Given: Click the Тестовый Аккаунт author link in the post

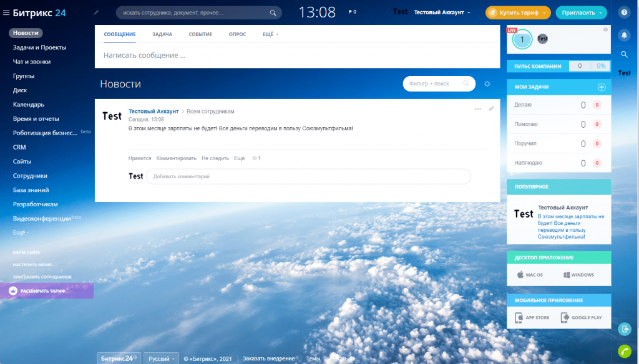Looking at the screenshot, I should point(154,111).
